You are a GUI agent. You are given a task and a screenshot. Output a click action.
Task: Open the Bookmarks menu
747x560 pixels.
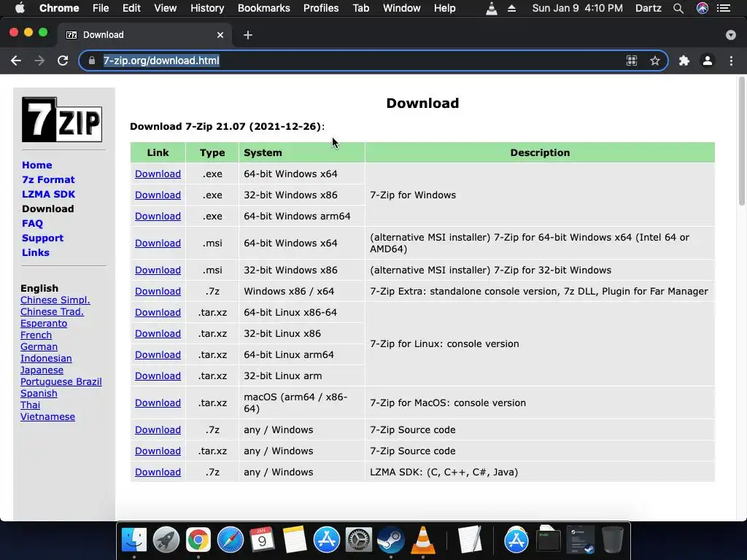tap(264, 8)
